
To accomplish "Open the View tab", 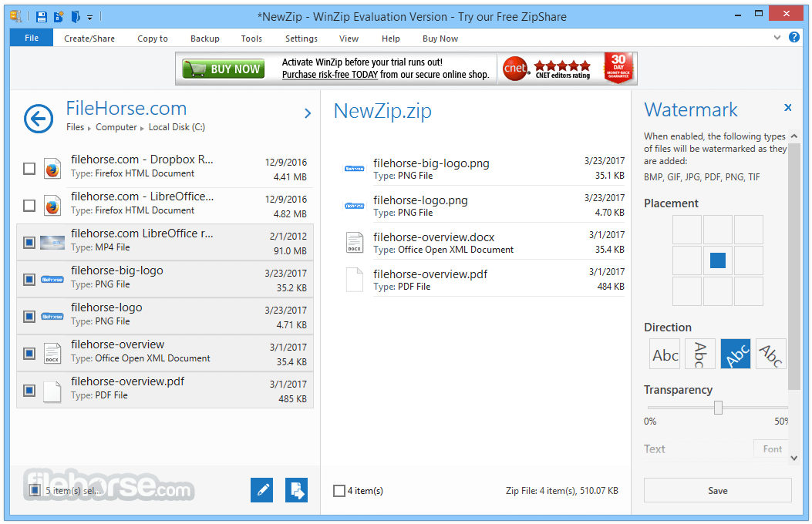I will pyautogui.click(x=349, y=39).
